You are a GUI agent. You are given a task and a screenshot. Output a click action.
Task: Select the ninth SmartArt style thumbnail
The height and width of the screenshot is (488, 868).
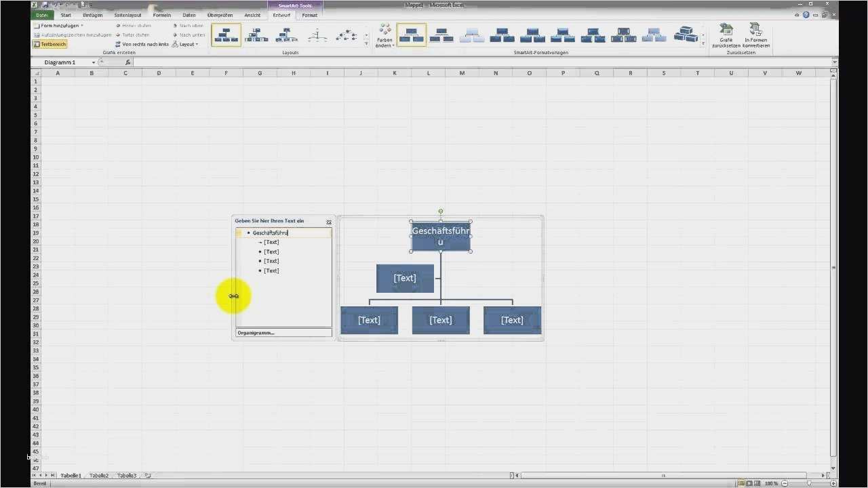point(653,35)
